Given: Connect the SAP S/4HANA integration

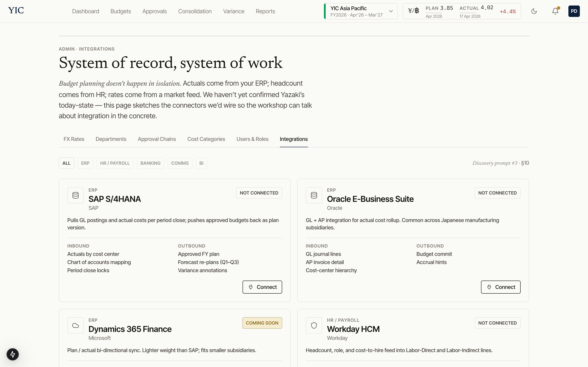Looking at the screenshot, I should coord(262,287).
